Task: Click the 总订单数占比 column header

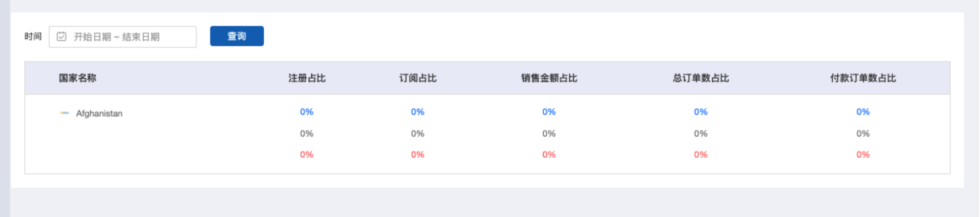Action: click(x=701, y=78)
